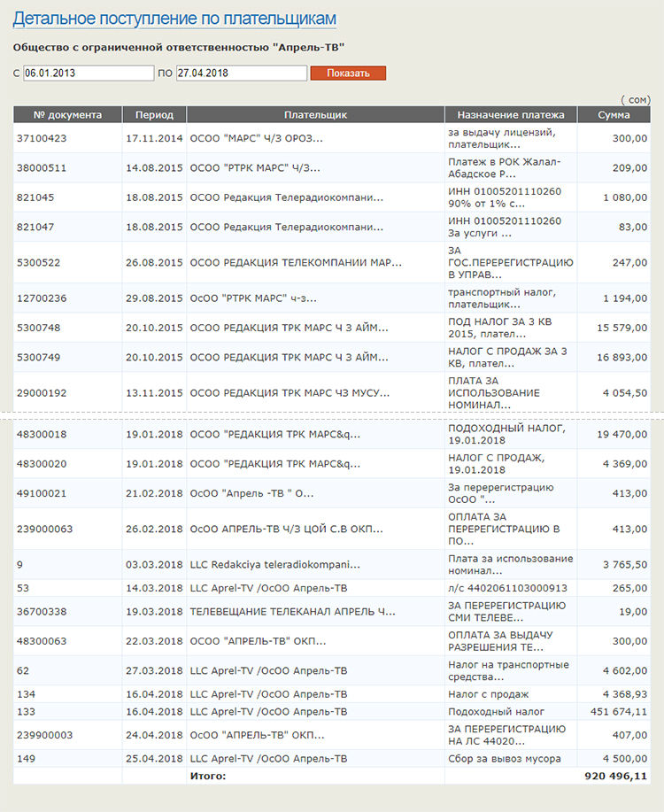The height and width of the screenshot is (812, 664).
Task: Click payer 'ОсОО "РТРК МАРС" ч-з...'
Action: click(x=253, y=298)
